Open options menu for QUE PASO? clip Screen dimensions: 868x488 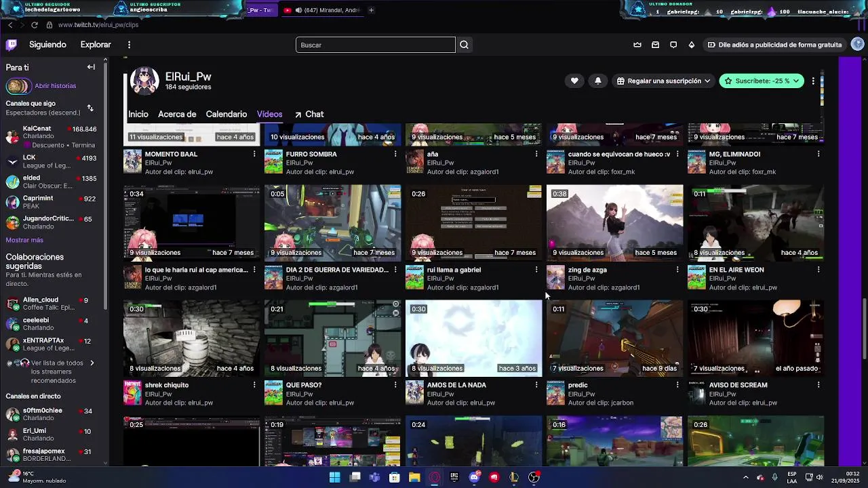tap(395, 385)
